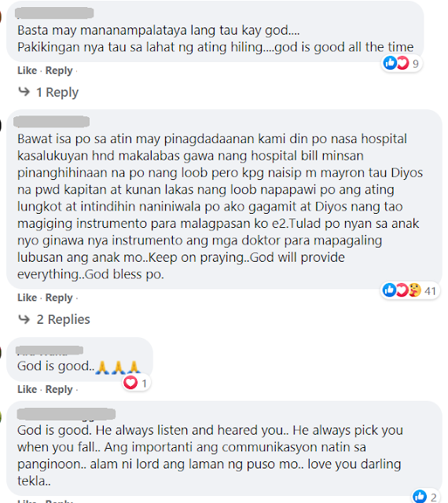Open the reactions count showing 41
Screen dimensions: 448x503
click(430, 291)
